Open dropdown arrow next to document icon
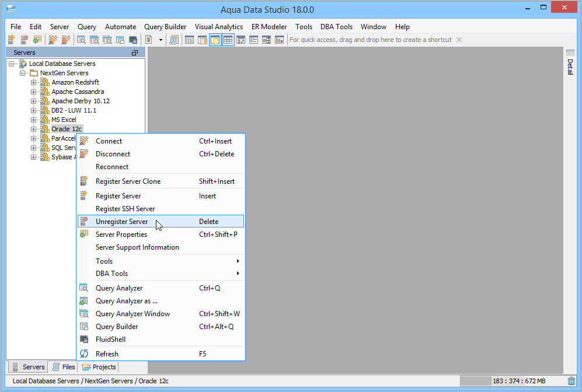The width and height of the screenshot is (582, 392). click(161, 40)
